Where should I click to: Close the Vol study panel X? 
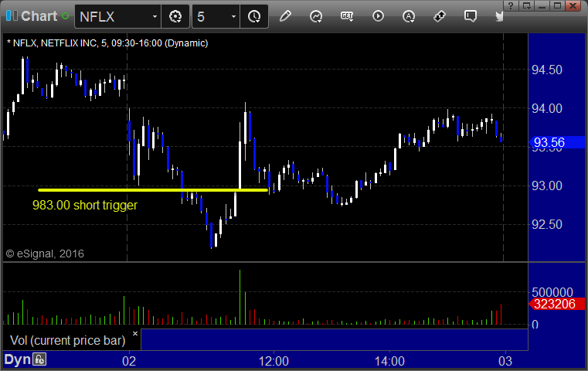coord(135,333)
